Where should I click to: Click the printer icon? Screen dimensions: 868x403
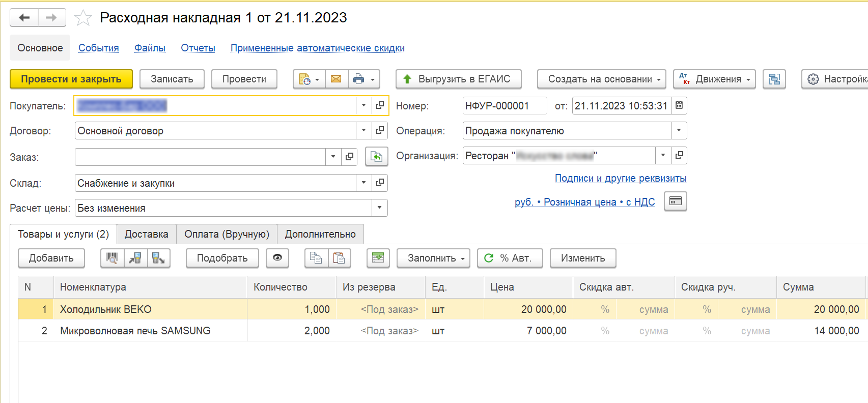[358, 79]
